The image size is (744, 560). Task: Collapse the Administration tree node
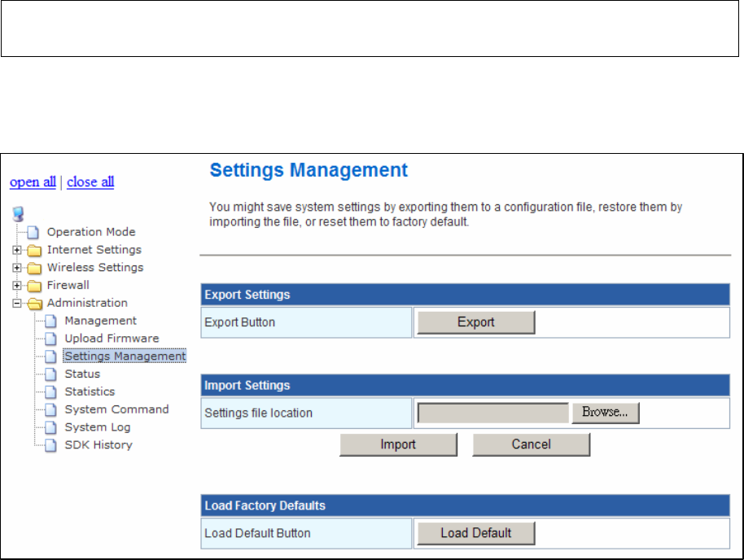pos(16,304)
